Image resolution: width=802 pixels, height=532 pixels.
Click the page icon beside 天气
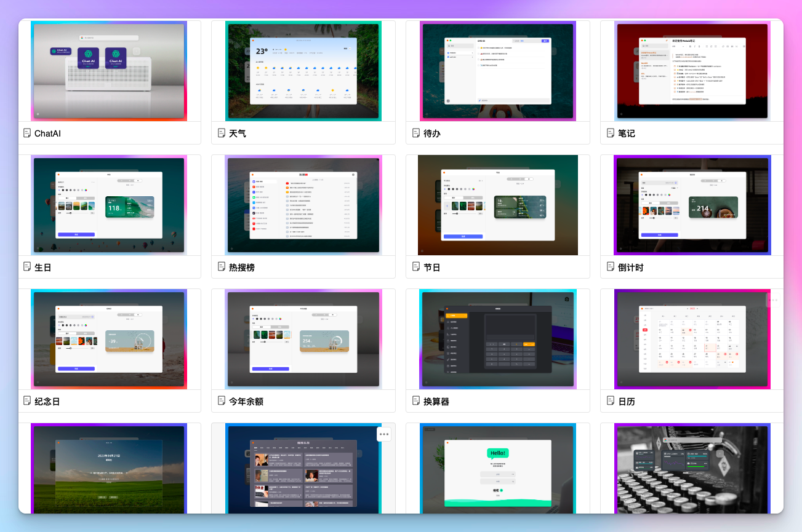pyautogui.click(x=222, y=133)
